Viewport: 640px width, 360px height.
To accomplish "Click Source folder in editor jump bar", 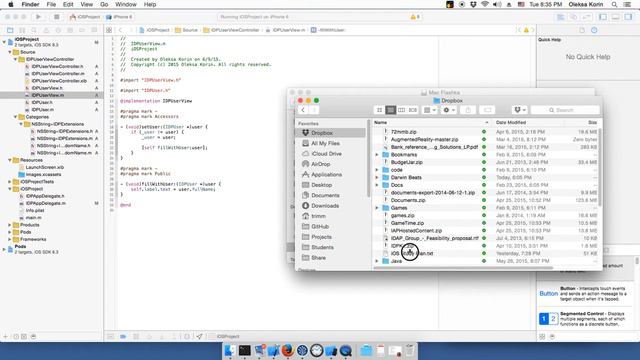I will coord(187,30).
